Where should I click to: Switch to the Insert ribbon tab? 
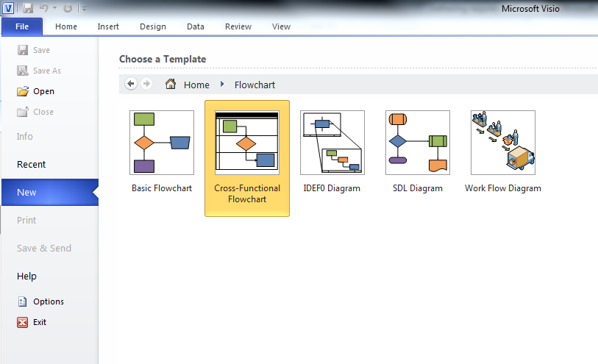coord(108,26)
